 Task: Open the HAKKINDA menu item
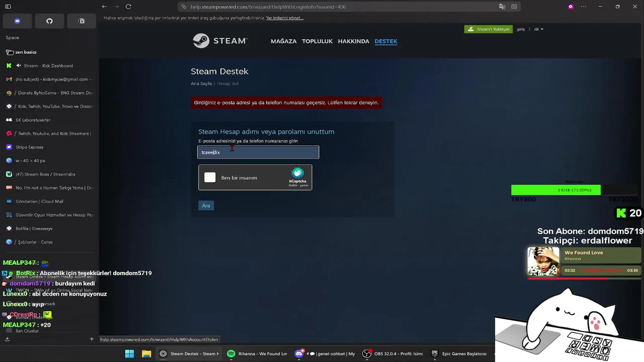click(x=354, y=41)
